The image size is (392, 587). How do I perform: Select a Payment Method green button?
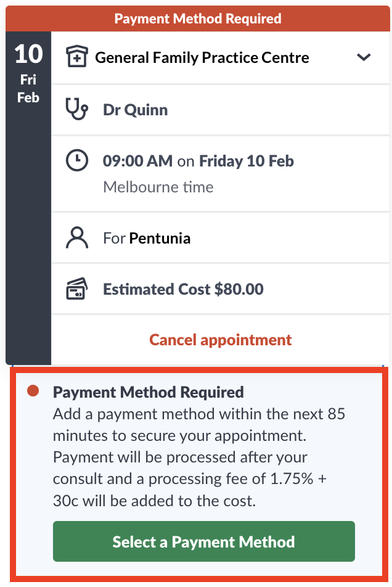(x=204, y=541)
